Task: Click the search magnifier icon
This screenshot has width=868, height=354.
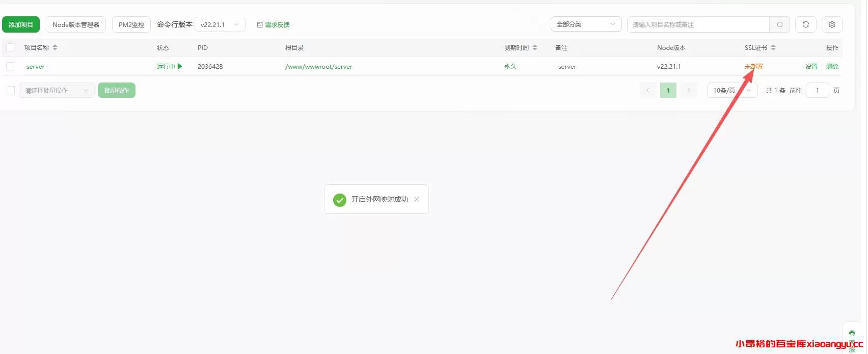Action: tap(780, 24)
